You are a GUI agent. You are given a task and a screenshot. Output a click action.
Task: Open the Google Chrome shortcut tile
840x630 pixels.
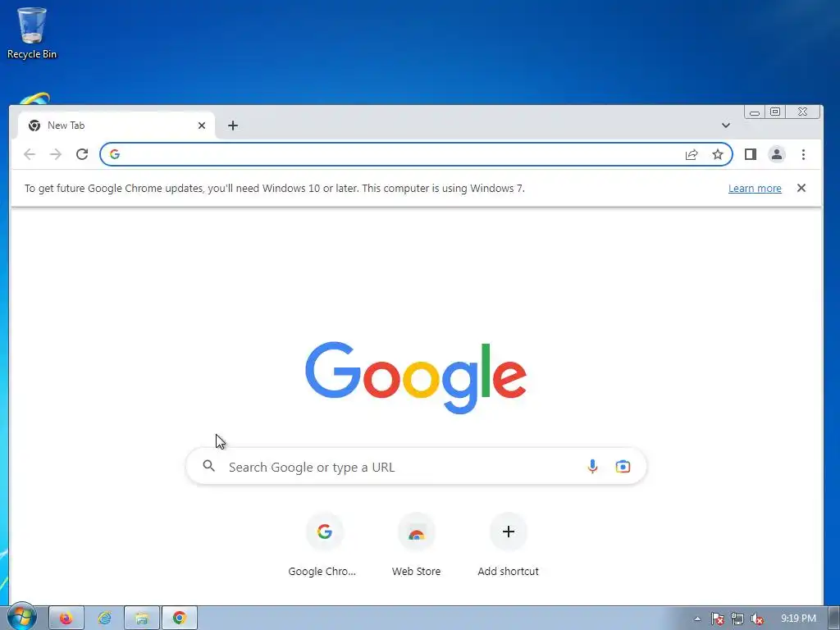[323, 545]
